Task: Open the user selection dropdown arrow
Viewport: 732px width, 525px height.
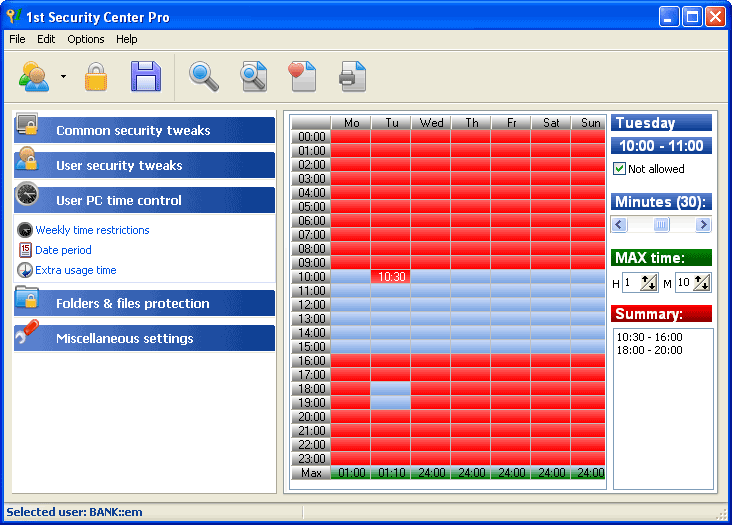Action: [x=63, y=77]
